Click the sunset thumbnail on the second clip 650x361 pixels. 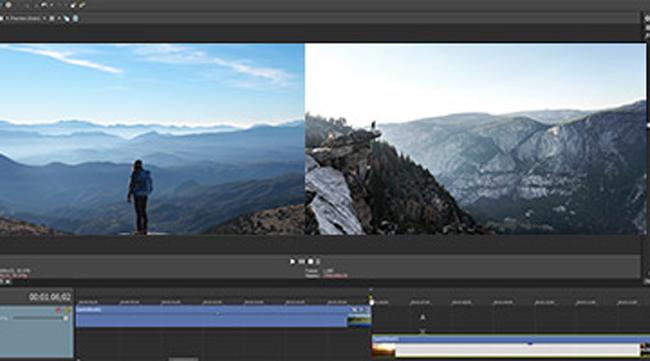click(384, 350)
